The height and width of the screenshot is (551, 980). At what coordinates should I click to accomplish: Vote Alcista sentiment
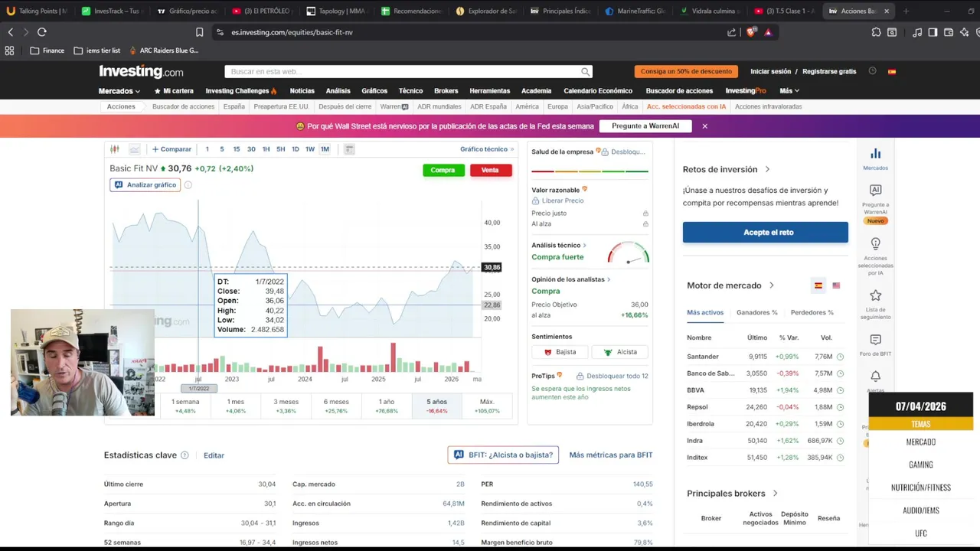coord(620,352)
